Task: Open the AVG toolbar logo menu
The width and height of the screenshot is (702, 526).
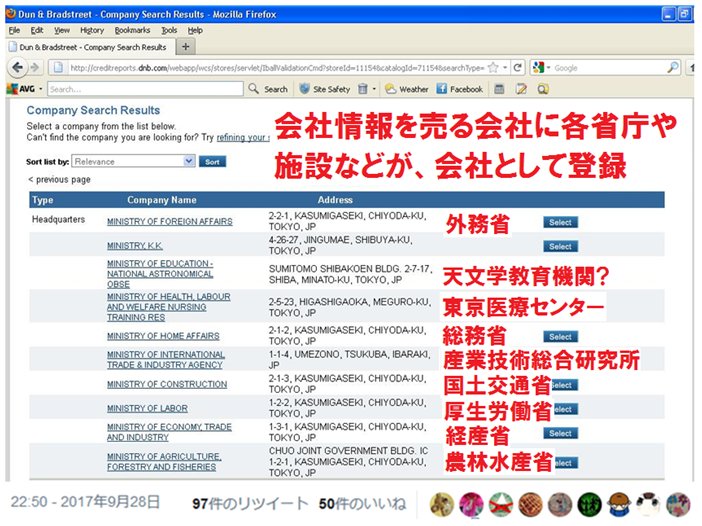Action: [24, 89]
